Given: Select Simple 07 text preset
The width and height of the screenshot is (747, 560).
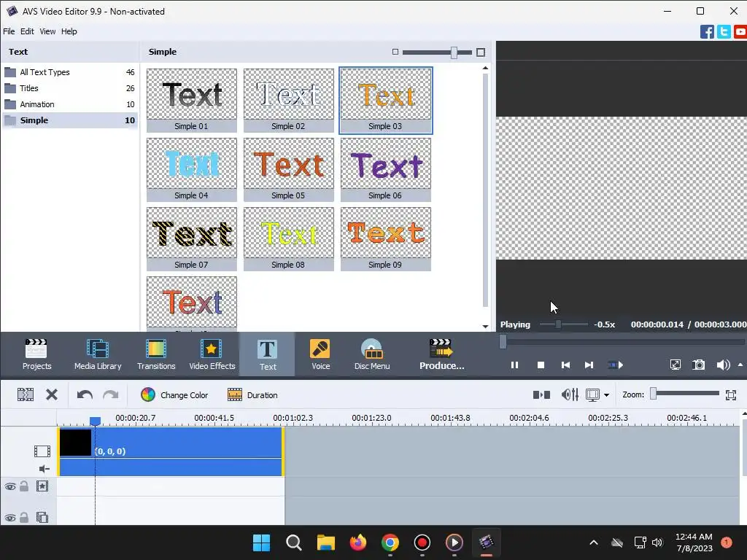Looking at the screenshot, I should point(192,239).
